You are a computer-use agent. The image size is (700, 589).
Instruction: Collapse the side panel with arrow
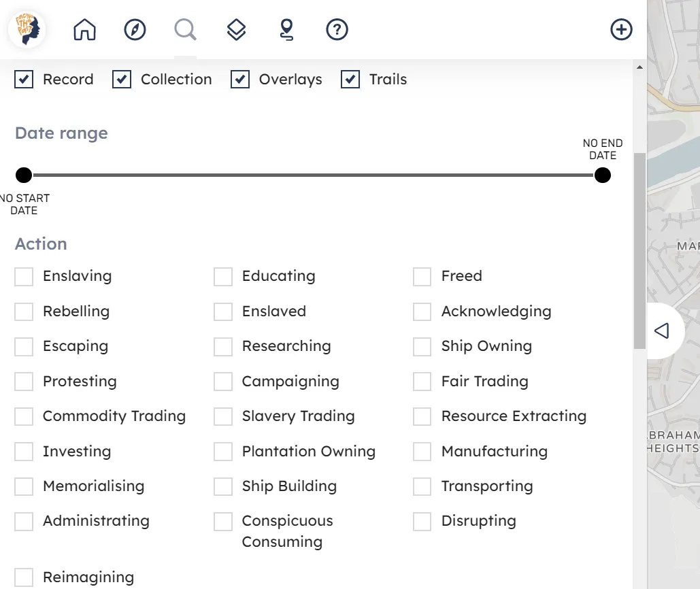662,331
